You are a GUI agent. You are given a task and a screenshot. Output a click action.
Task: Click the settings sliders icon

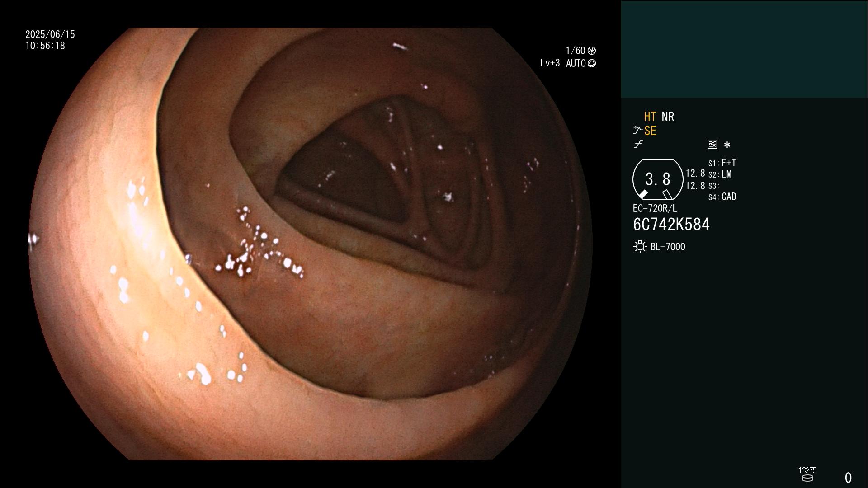712,144
